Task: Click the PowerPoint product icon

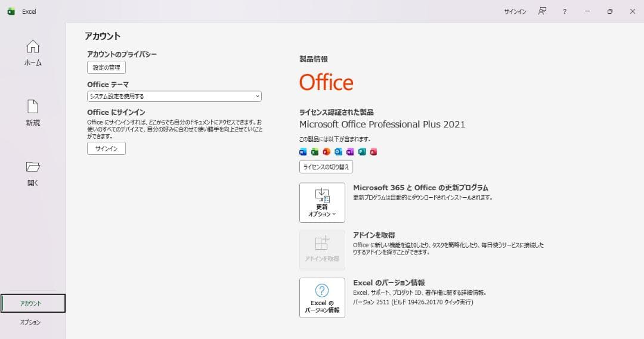Action: [x=327, y=152]
